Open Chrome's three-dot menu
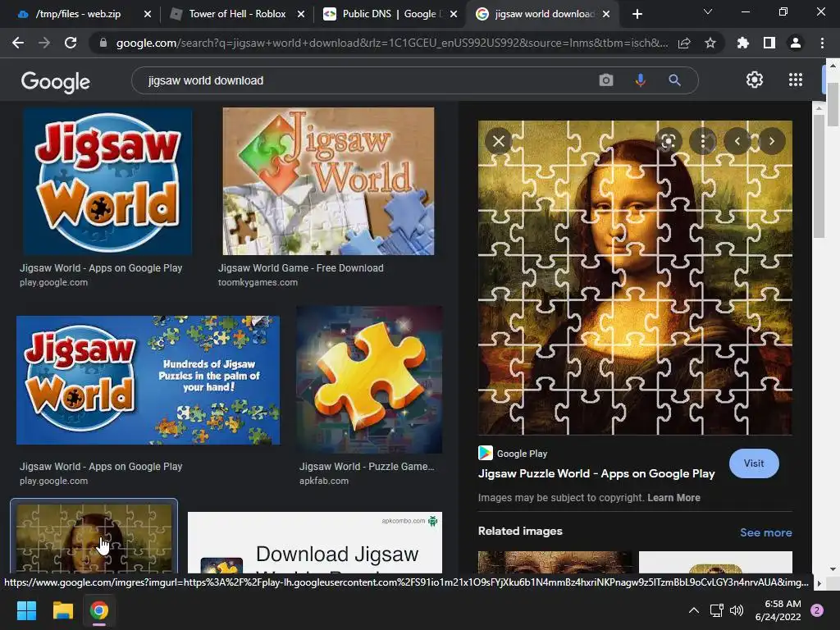Screen dimensions: 840x630 click(x=822, y=43)
